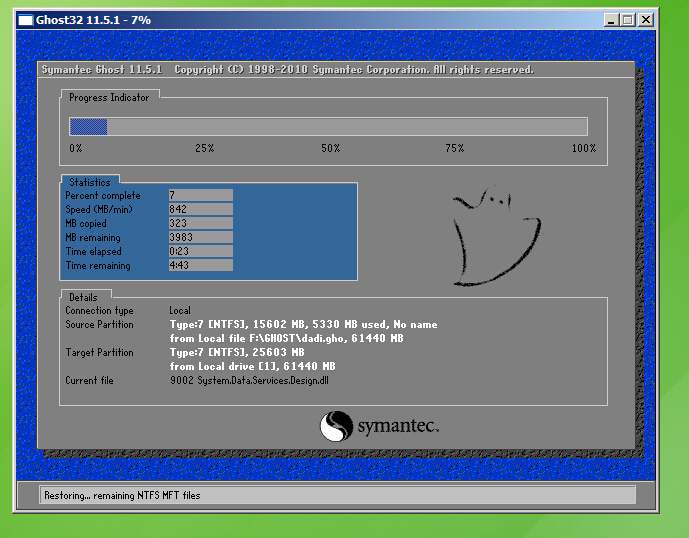The width and height of the screenshot is (689, 538).
Task: Click the Target Partition label
Action: 99,353
